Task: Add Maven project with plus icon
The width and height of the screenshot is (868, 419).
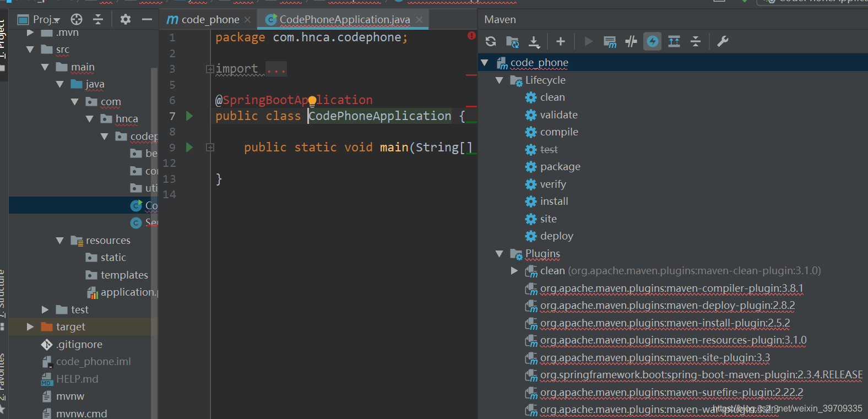Action: pyautogui.click(x=561, y=41)
